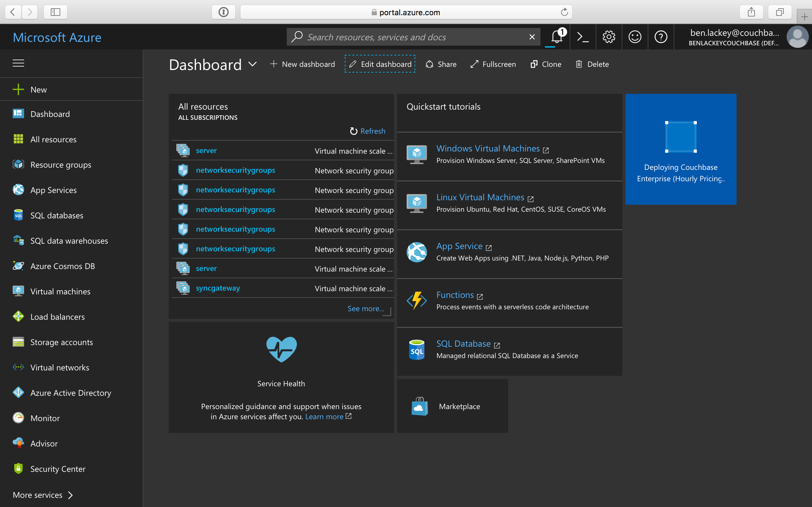Screen dimensions: 812x507
Task: Click Edit dashboard in the toolbar
Action: (379, 64)
